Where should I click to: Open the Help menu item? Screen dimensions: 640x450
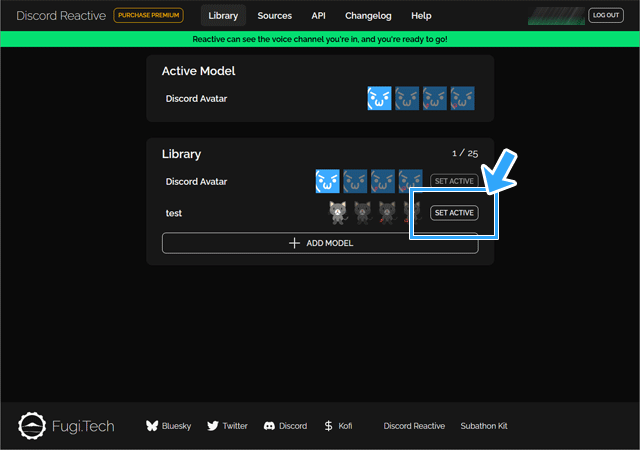421,16
